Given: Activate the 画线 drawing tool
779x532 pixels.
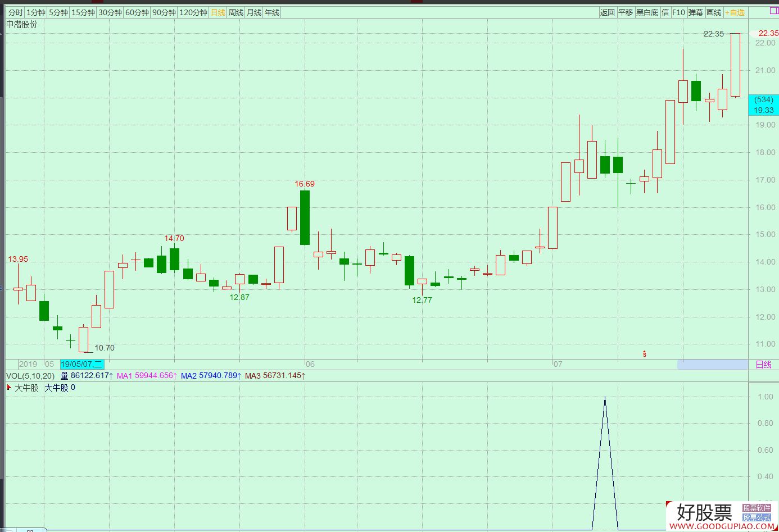Looking at the screenshot, I should pos(714,12).
